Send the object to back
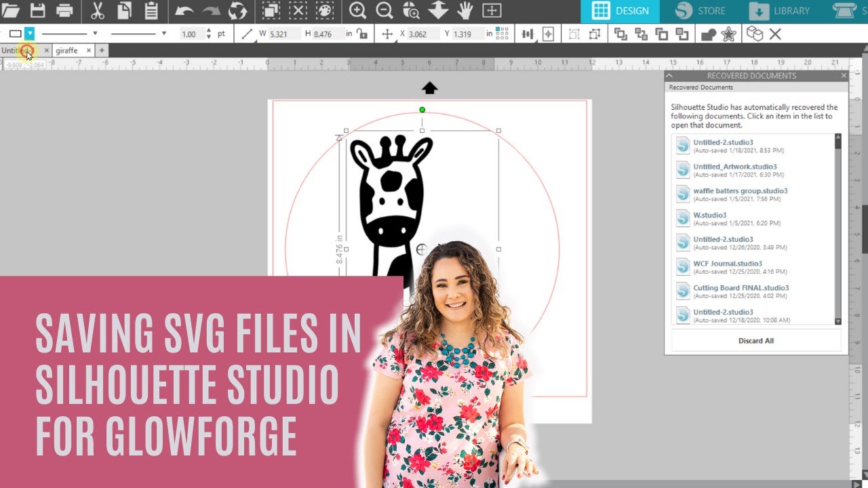Screen dimensions: 868x488 click(641, 34)
